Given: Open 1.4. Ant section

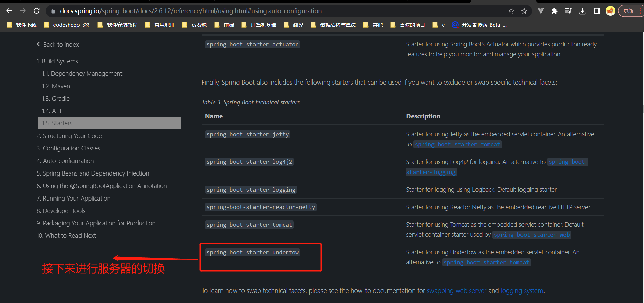Looking at the screenshot, I should click(52, 111).
